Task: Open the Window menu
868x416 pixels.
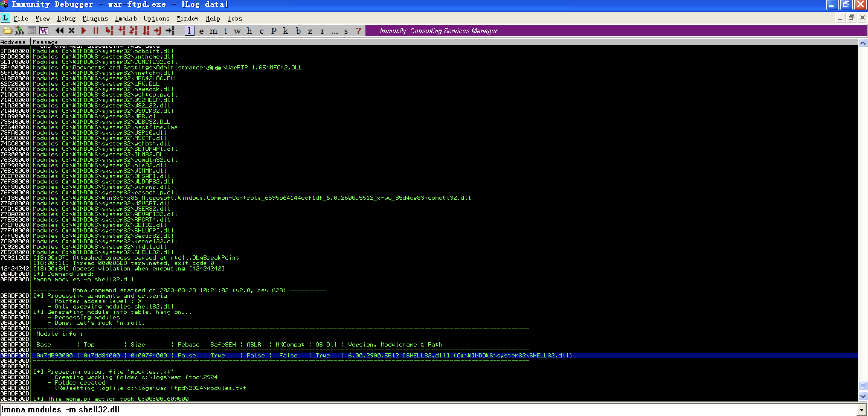Action: point(187,18)
